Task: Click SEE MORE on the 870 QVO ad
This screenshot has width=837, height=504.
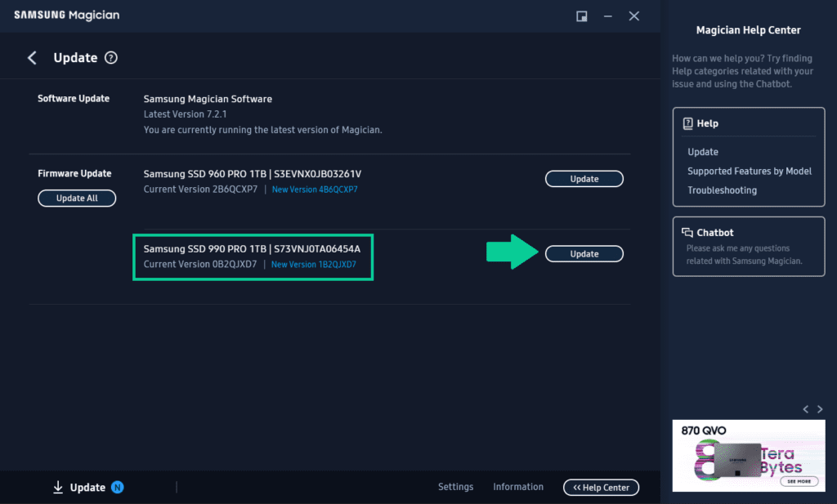Action: (799, 481)
